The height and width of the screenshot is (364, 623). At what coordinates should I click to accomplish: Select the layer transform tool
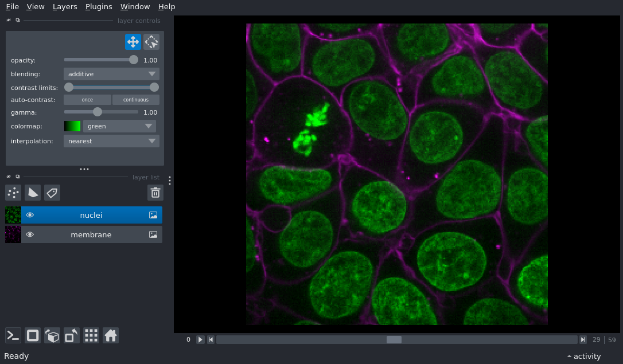pos(151,41)
